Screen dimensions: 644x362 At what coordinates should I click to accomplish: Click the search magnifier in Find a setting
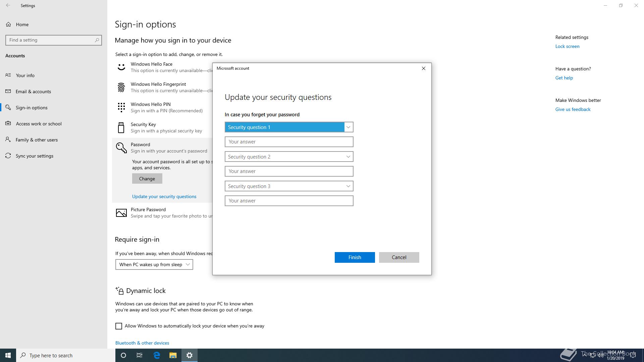click(x=97, y=40)
